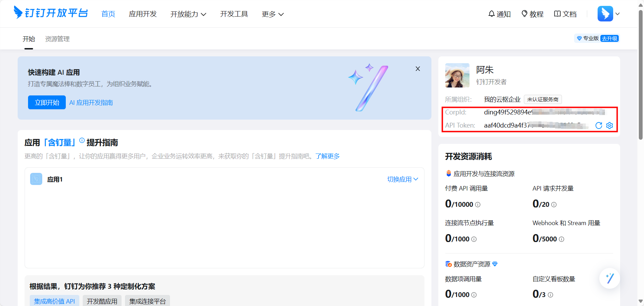
Task: Open the 教程 tutorials lightbulb link
Action: [533, 14]
